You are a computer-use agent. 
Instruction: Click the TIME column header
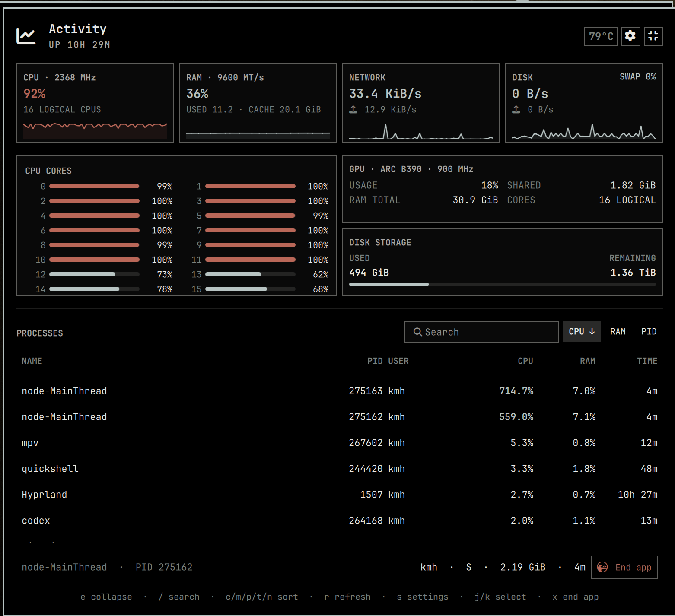click(647, 361)
